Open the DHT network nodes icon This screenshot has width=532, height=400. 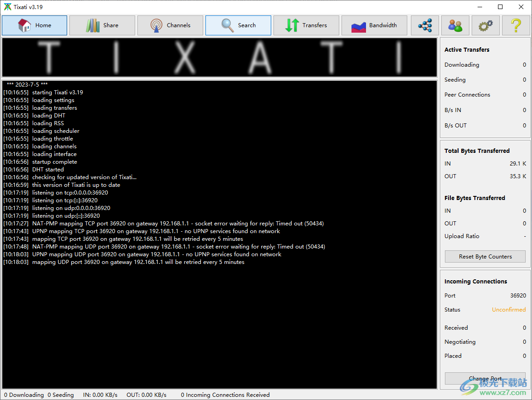coord(425,25)
